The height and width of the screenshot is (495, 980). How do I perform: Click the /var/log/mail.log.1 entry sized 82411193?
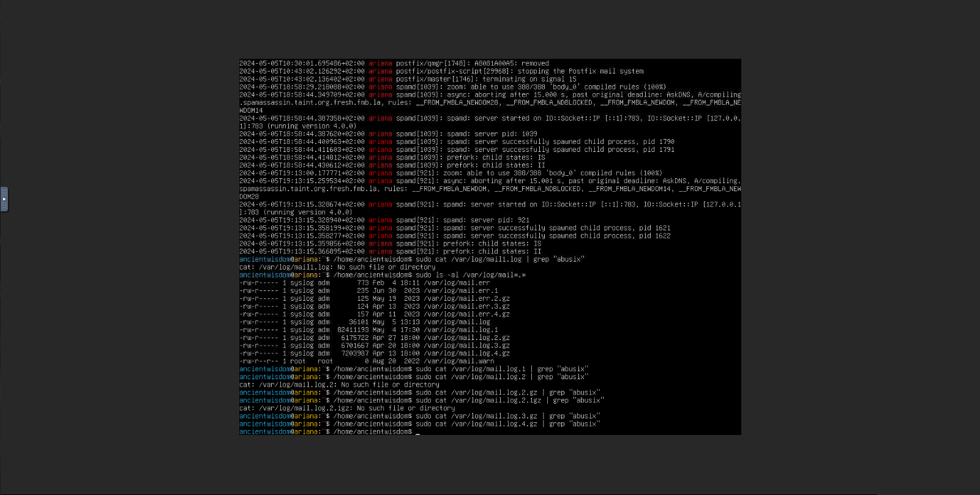click(460, 330)
